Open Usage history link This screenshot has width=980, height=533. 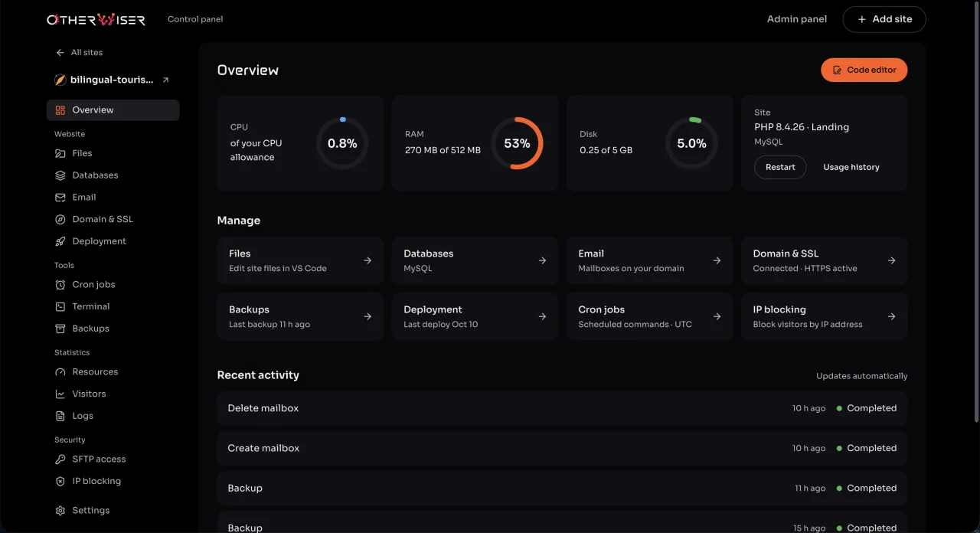tap(851, 167)
